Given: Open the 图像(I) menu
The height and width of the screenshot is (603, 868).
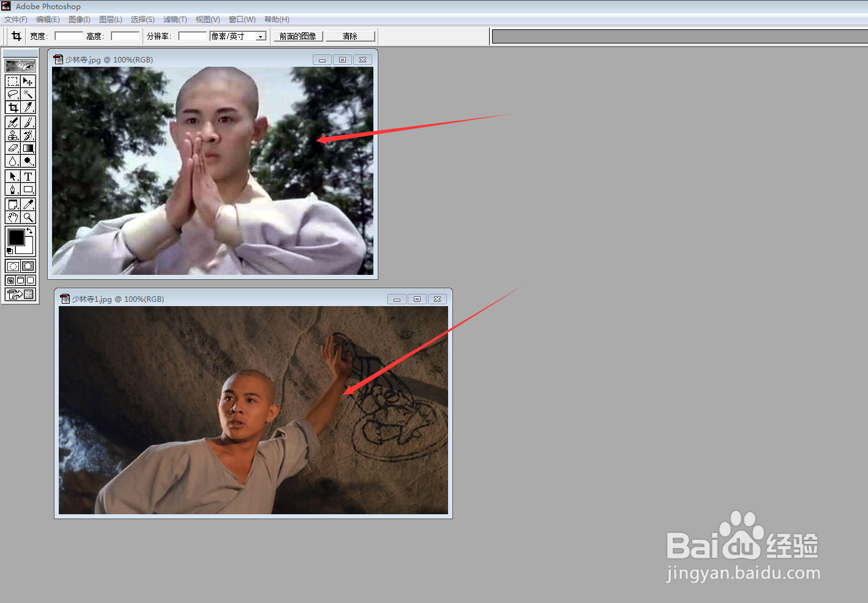Looking at the screenshot, I should click(80, 20).
